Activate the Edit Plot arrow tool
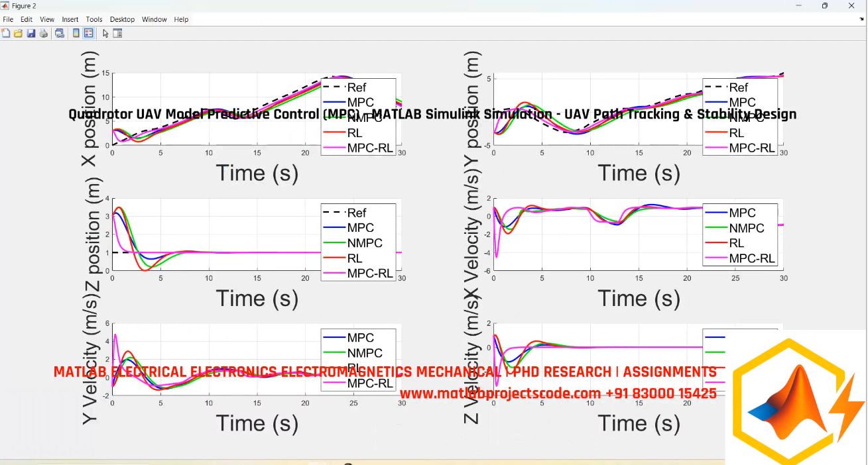868x465 pixels. 105,33
